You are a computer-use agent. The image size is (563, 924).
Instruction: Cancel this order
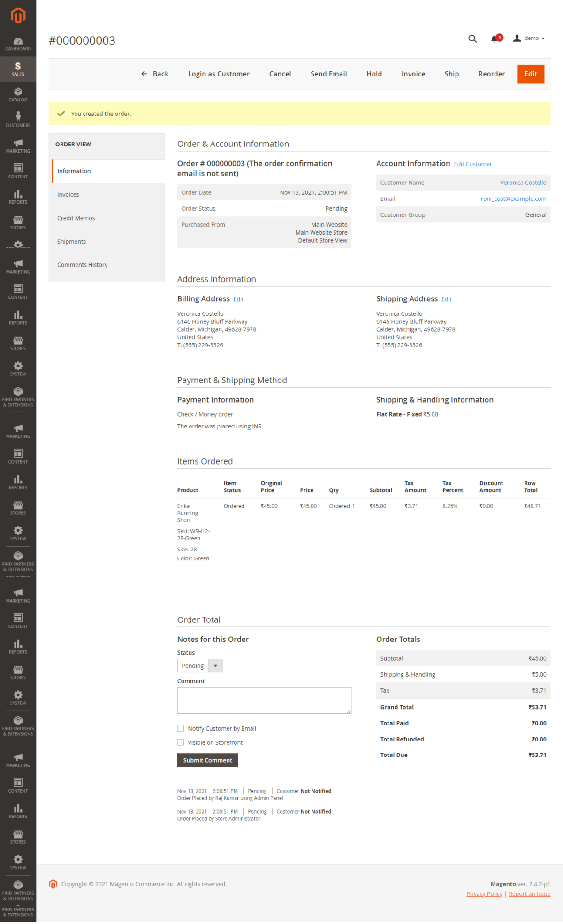[280, 74]
